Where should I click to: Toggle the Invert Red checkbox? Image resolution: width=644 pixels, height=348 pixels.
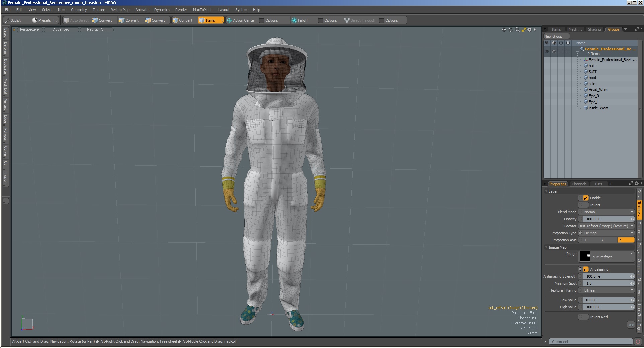[x=586, y=317]
